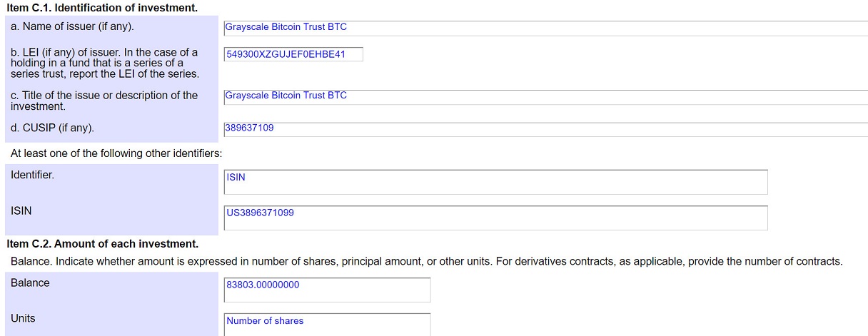
Task: Click the 'b. LEI (if any) of issuer' label
Action: point(105,63)
